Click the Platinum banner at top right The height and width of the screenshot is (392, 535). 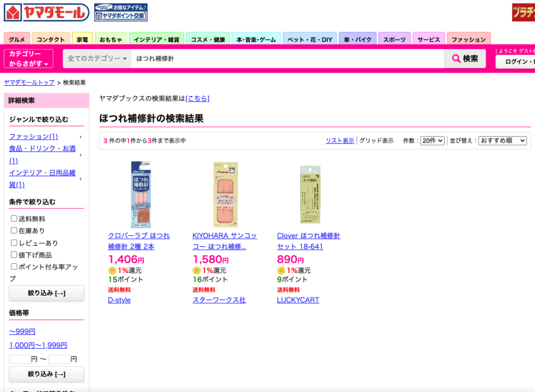[524, 13]
